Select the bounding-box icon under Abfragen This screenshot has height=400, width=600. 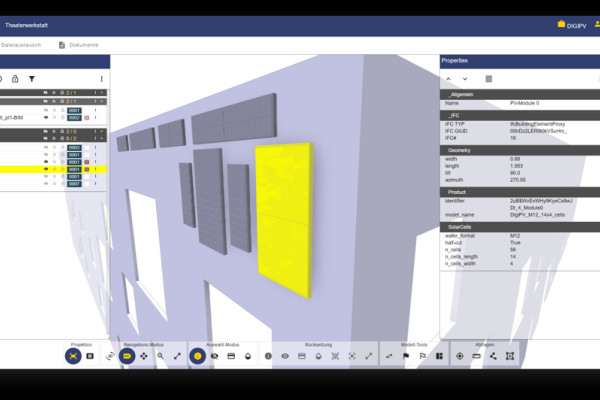[x=510, y=356]
